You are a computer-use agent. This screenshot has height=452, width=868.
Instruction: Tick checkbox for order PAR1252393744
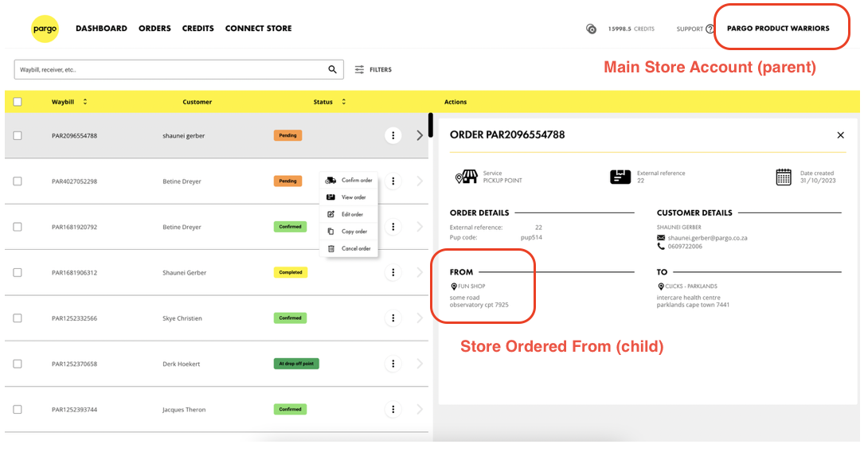pos(18,409)
